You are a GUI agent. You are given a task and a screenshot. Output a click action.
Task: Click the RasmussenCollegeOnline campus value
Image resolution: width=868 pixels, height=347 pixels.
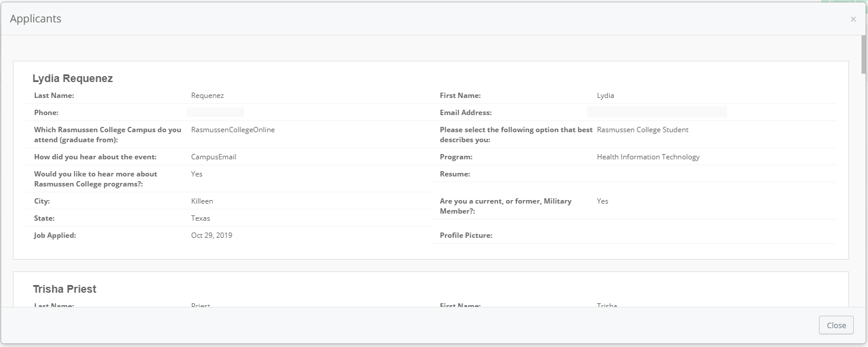pyautogui.click(x=233, y=130)
